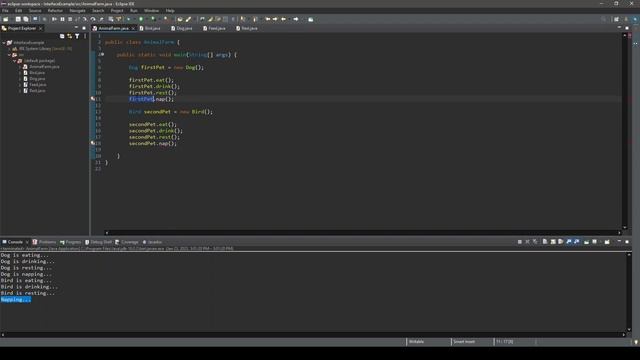640x360 pixels.
Task: Collapse the src folder node
Action: pos(9,55)
